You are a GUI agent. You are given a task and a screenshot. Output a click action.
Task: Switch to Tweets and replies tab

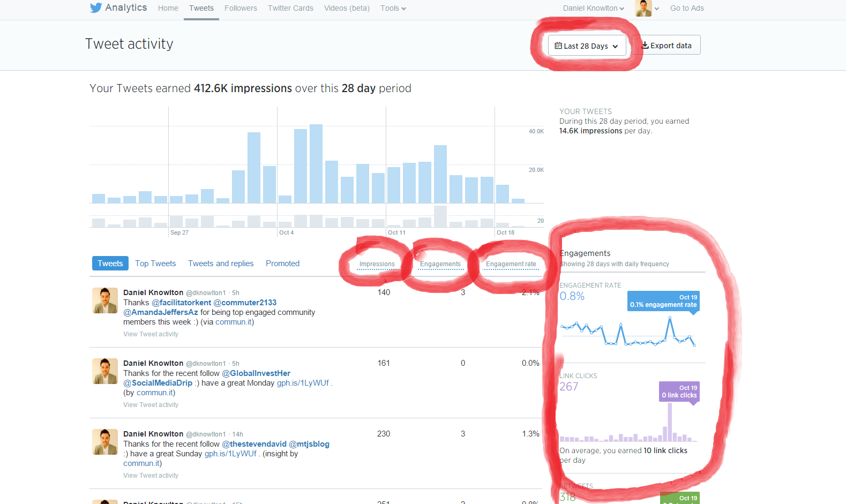click(221, 264)
